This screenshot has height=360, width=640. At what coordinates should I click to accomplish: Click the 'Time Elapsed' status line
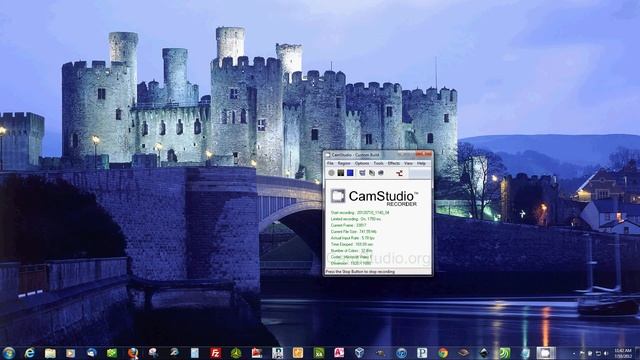[x=351, y=244]
